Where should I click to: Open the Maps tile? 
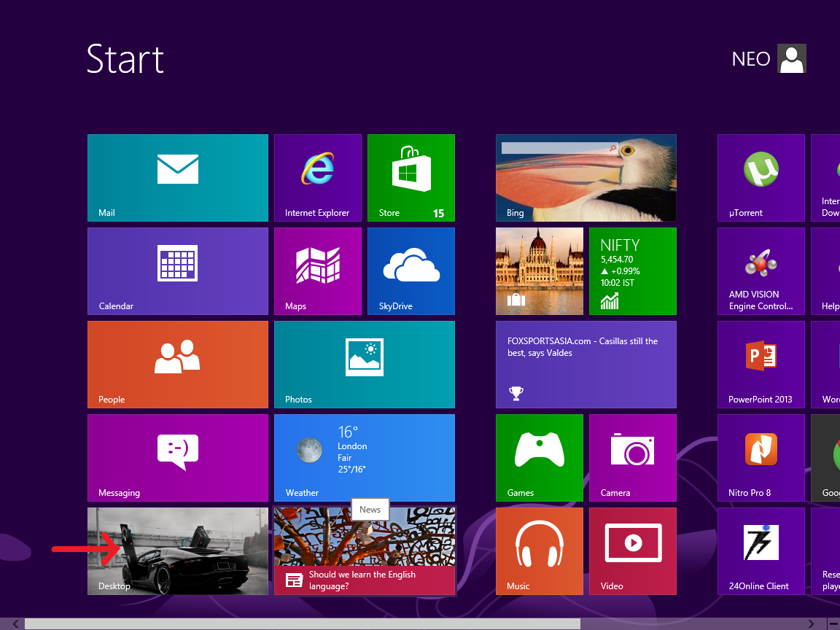318,271
